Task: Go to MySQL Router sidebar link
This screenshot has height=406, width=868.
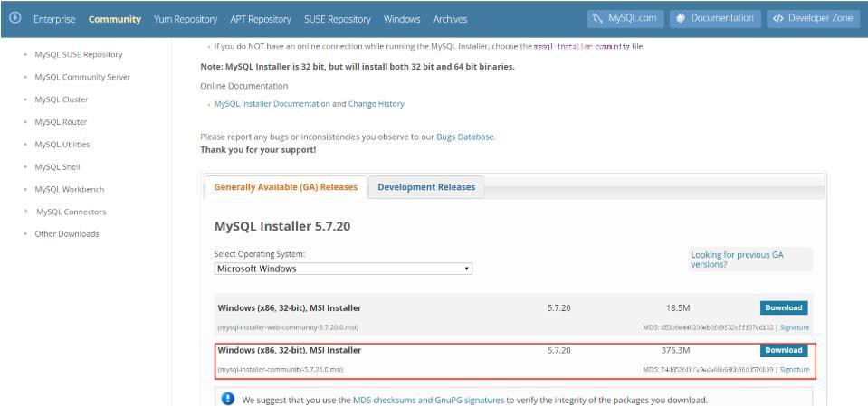Action: click(61, 122)
